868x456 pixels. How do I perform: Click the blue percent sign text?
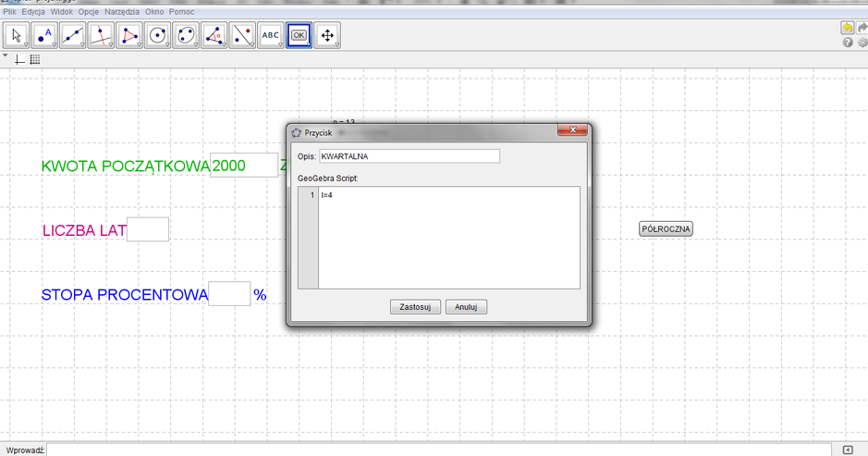[260, 295]
